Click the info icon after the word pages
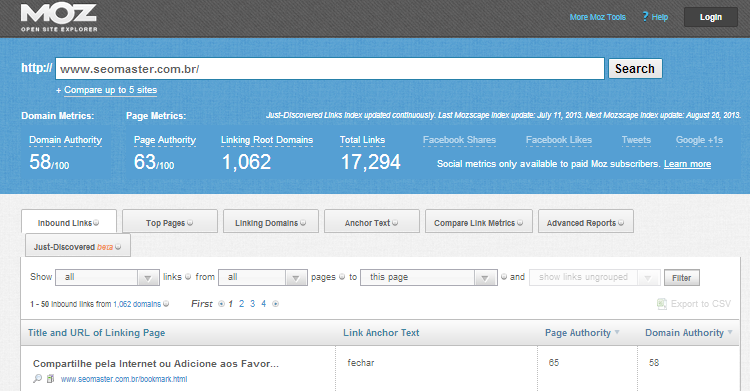 tap(342, 277)
